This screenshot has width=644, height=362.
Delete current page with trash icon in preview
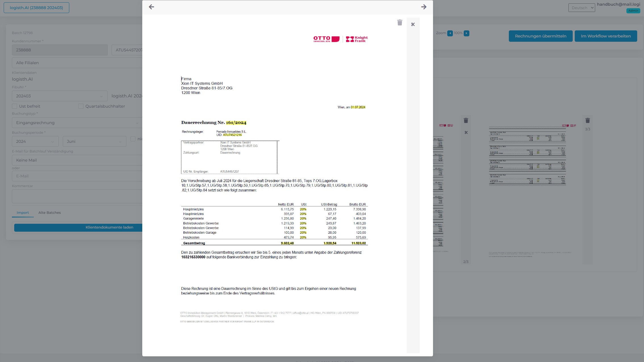pyautogui.click(x=400, y=22)
